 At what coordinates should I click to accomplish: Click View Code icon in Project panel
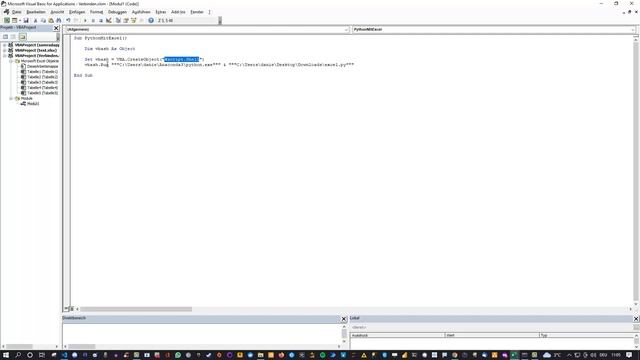(x=6, y=37)
